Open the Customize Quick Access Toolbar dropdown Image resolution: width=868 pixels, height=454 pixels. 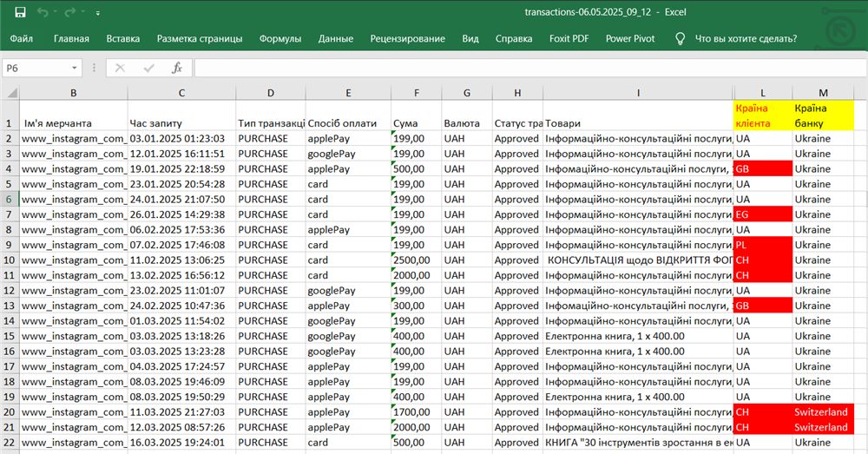(97, 13)
